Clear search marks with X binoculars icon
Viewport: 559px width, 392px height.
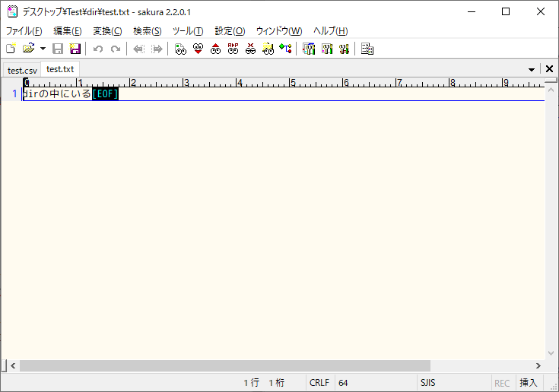(x=250, y=49)
